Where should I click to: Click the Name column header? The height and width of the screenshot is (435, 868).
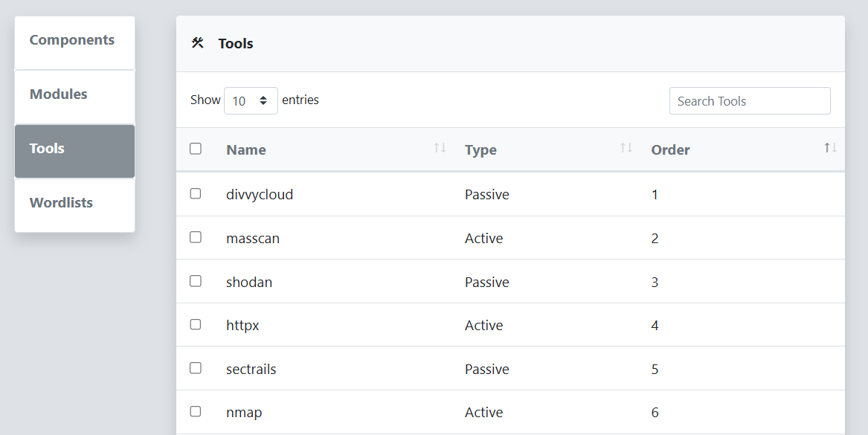(x=245, y=150)
